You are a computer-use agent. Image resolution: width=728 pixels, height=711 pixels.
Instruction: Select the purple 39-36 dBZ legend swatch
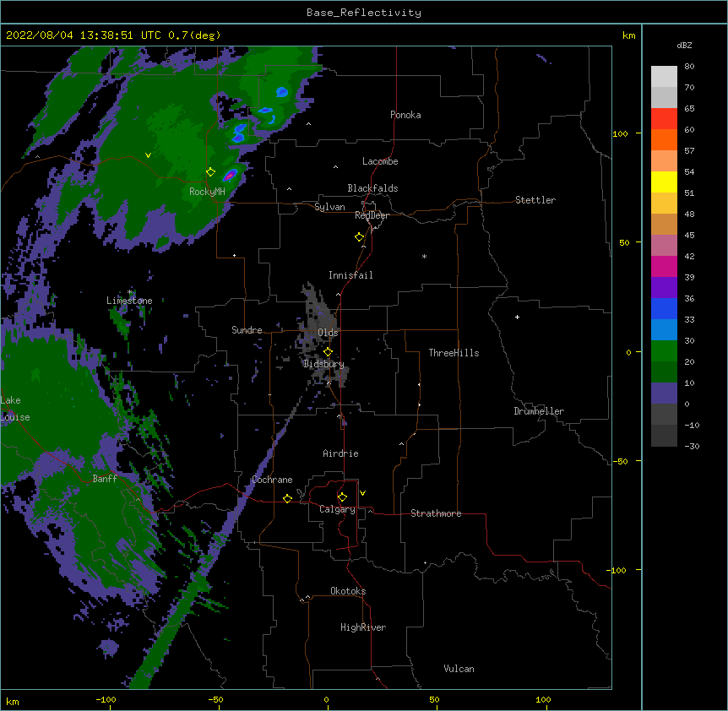664,288
